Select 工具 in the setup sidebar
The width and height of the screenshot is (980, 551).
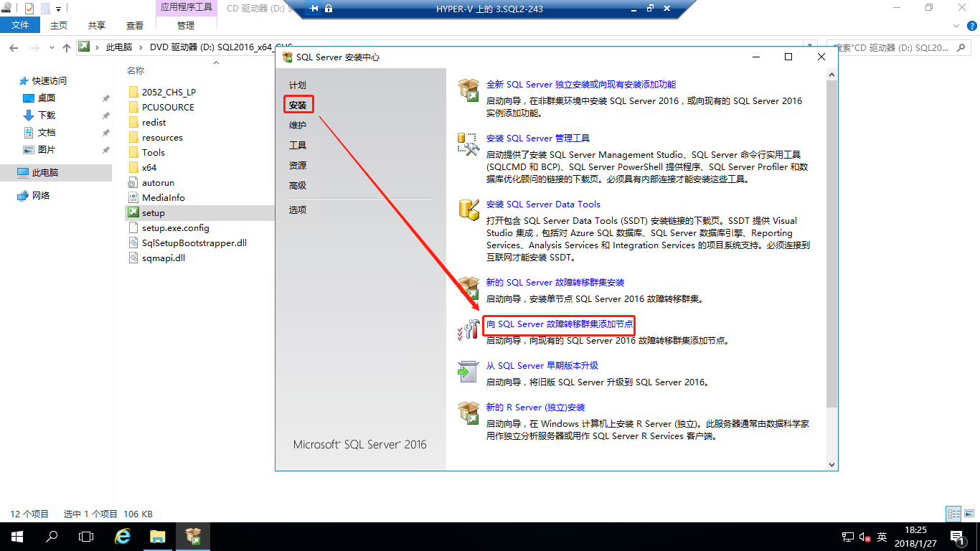[298, 146]
